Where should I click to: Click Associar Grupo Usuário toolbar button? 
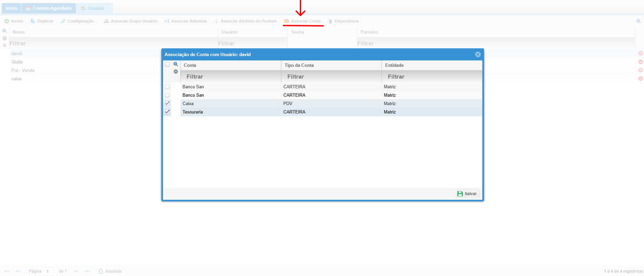[x=131, y=21]
